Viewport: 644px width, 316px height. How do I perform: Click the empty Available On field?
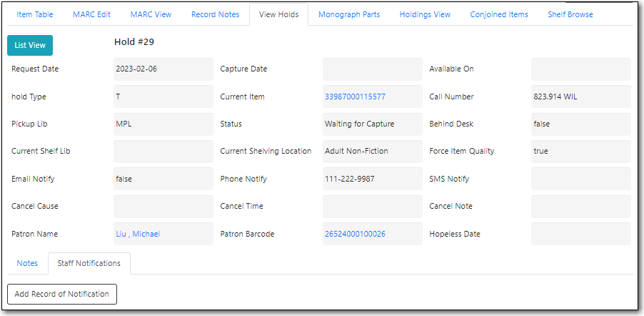(x=580, y=69)
